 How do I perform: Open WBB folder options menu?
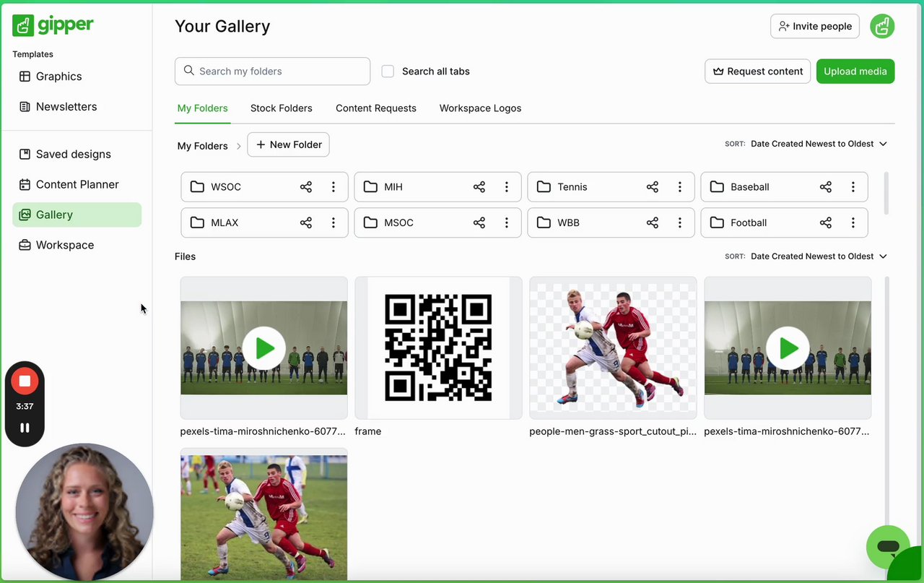click(679, 223)
